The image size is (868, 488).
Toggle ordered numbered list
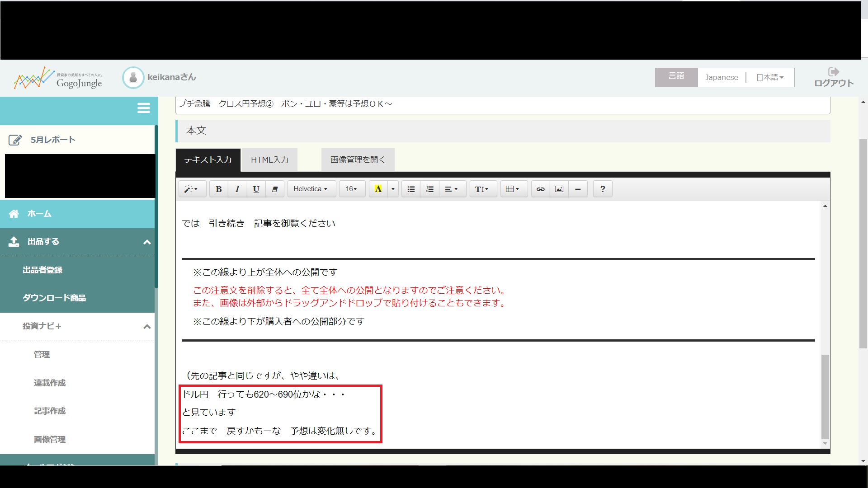pos(429,189)
